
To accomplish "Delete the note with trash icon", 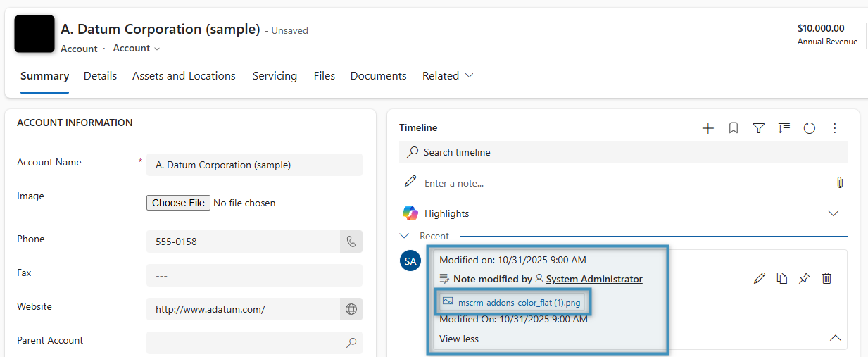I will pyautogui.click(x=827, y=278).
